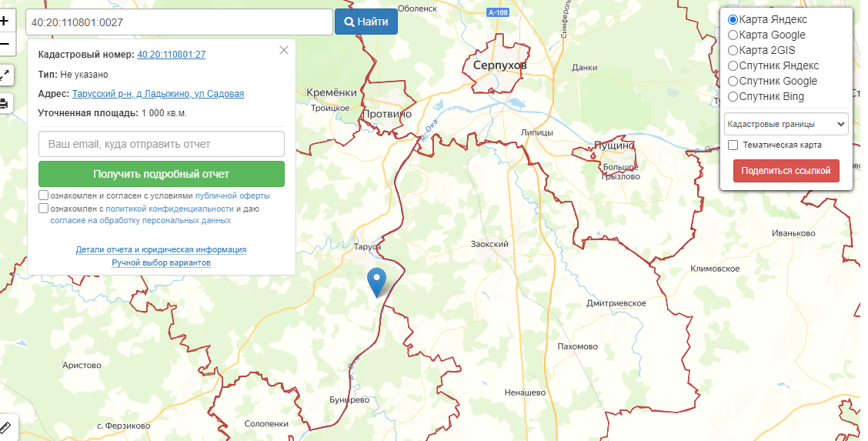Open the ruler measurement tool

[x=5, y=427]
